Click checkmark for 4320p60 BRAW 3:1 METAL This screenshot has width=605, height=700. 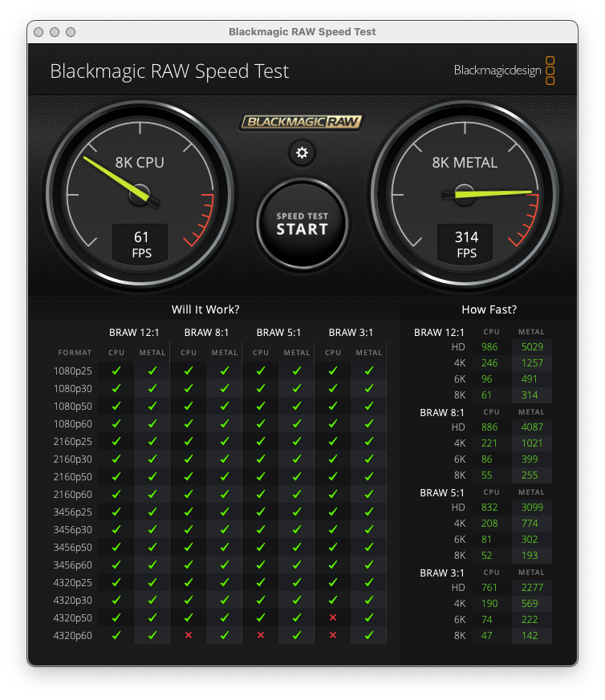pos(368,635)
